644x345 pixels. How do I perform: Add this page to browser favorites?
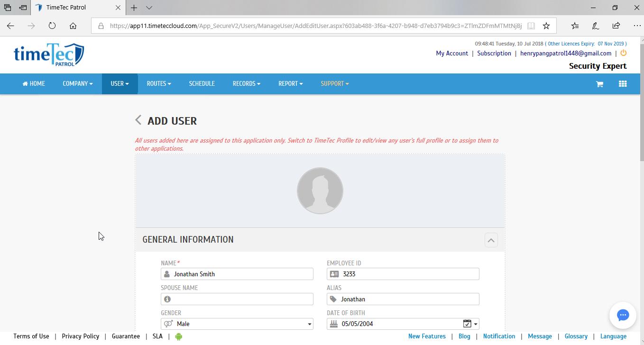[546, 26]
